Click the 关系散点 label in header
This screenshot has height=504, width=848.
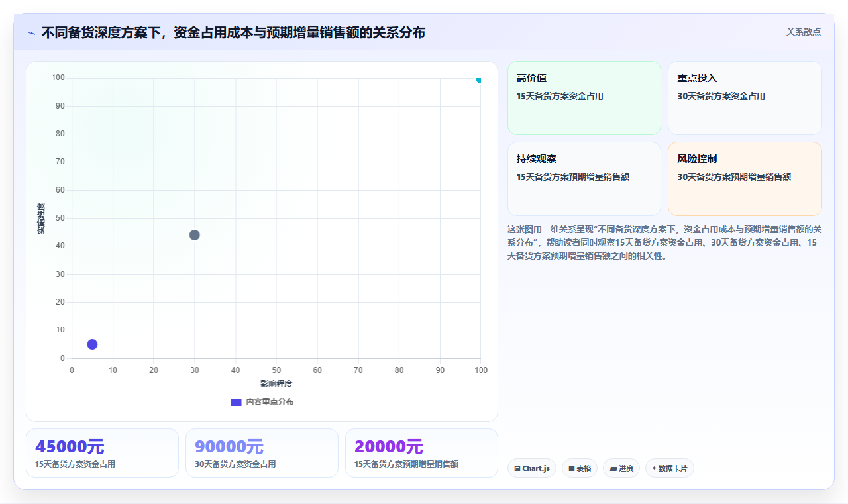(x=804, y=32)
